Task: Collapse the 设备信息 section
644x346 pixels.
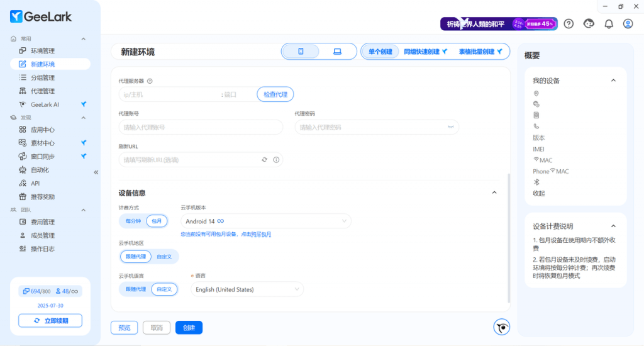Action: (494, 193)
